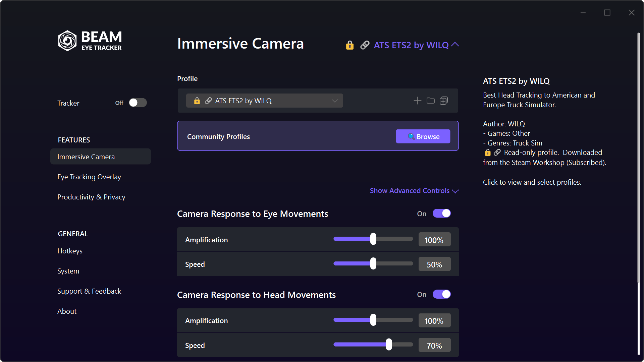Image resolution: width=644 pixels, height=362 pixels.
Task: Click head movements Speed slider handle
Action: pyautogui.click(x=389, y=345)
